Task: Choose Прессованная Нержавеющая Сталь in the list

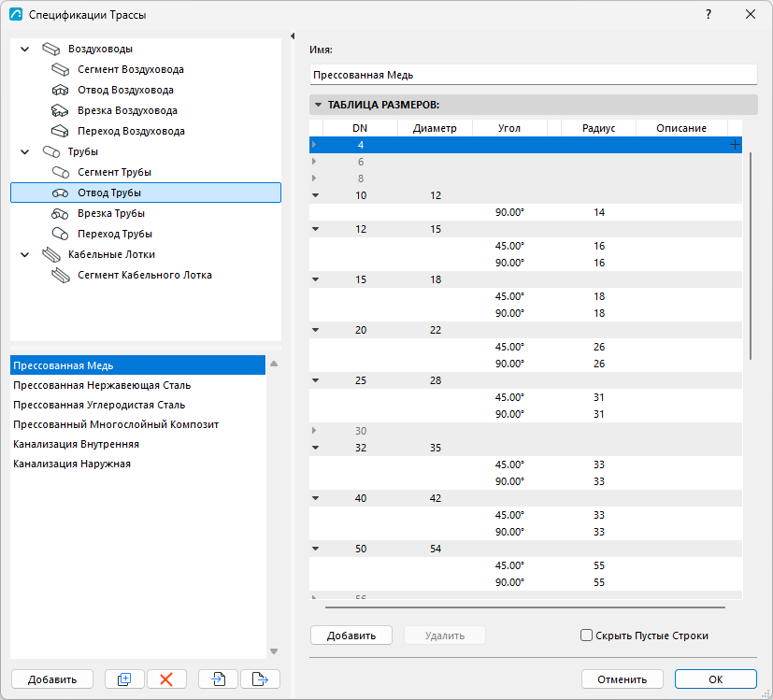Action: point(102,385)
